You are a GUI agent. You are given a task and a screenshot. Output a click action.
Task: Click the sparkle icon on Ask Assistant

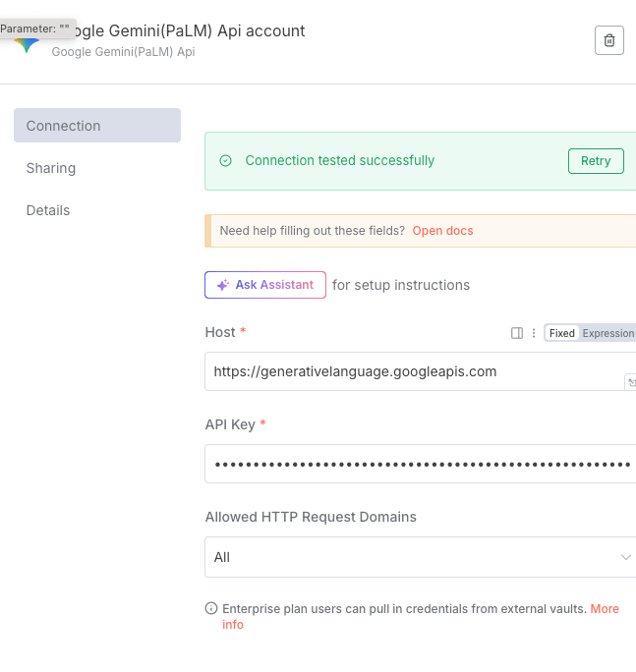tap(223, 285)
